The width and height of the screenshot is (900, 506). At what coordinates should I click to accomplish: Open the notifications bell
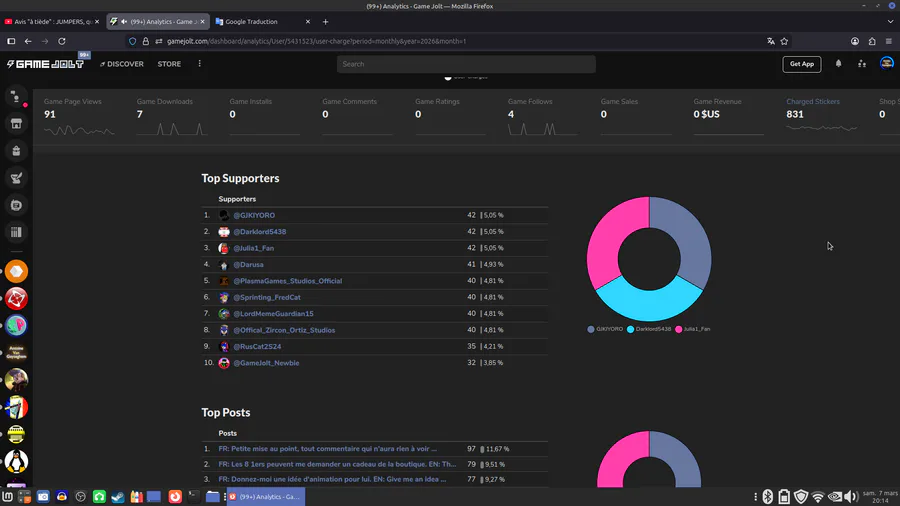[x=839, y=64]
